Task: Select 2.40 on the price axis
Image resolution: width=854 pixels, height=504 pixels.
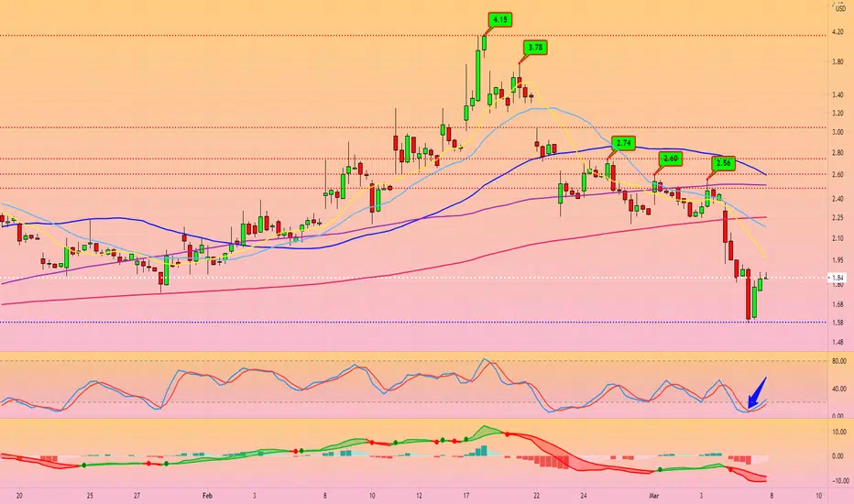Action: tap(838, 200)
